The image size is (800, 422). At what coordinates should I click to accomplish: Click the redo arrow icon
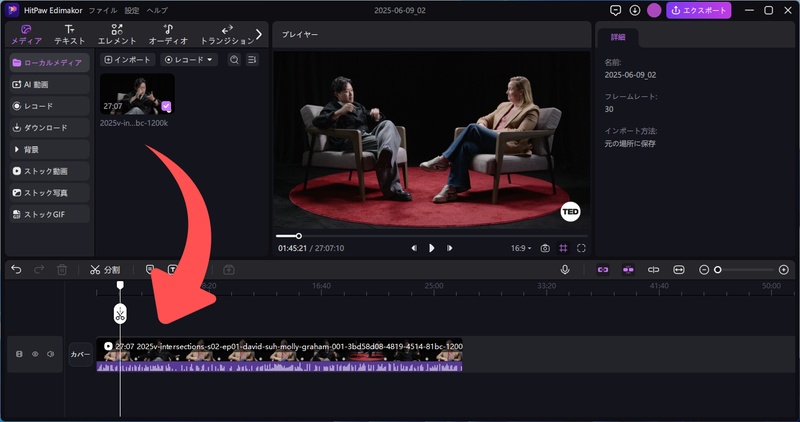click(x=39, y=269)
